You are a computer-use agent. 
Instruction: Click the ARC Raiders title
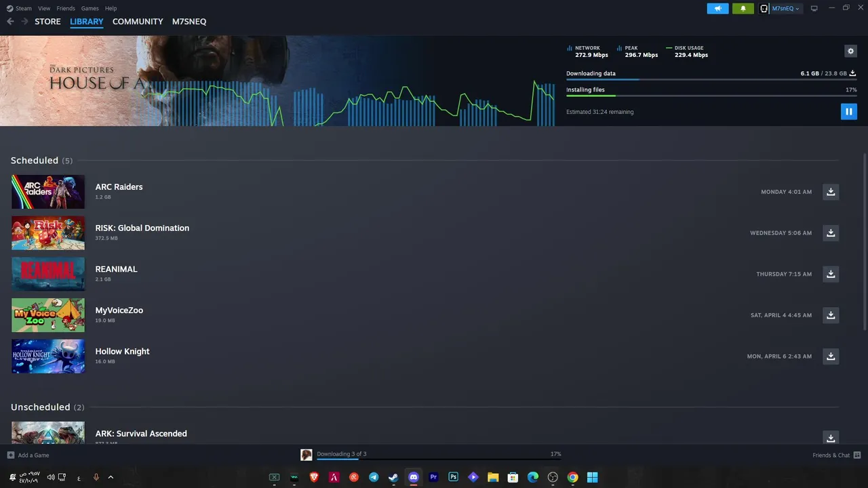(x=119, y=187)
